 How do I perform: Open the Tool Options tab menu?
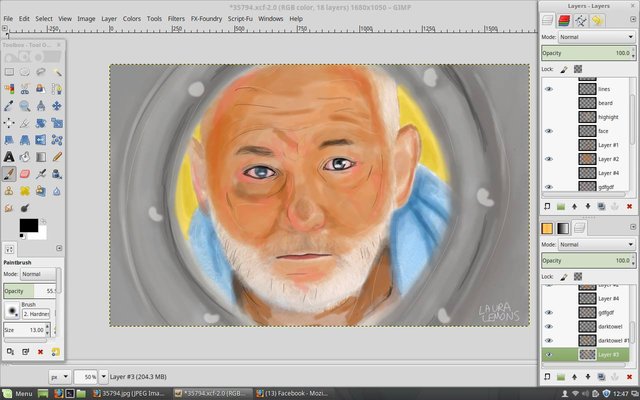[x=59, y=248]
